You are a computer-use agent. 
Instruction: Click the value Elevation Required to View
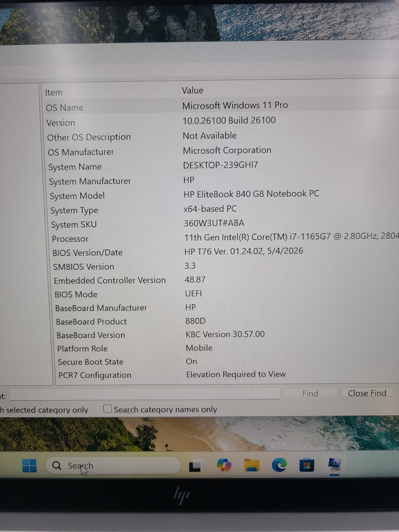click(236, 374)
